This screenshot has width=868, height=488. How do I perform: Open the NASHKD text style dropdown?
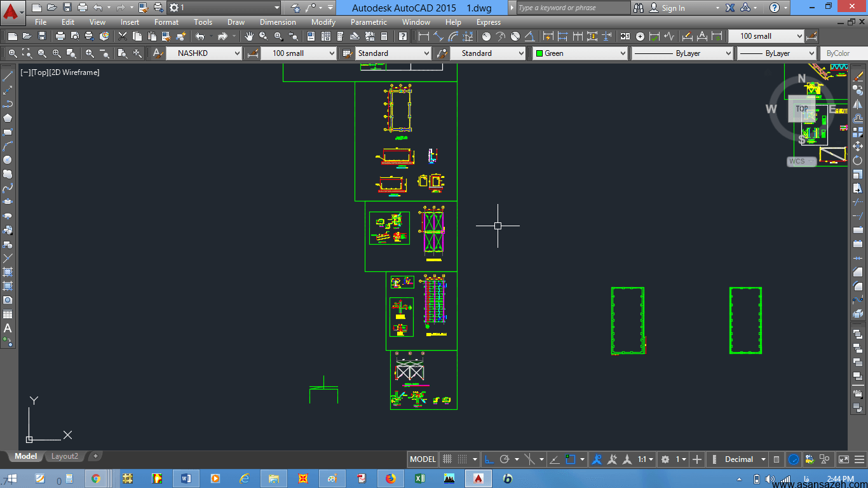click(204, 53)
